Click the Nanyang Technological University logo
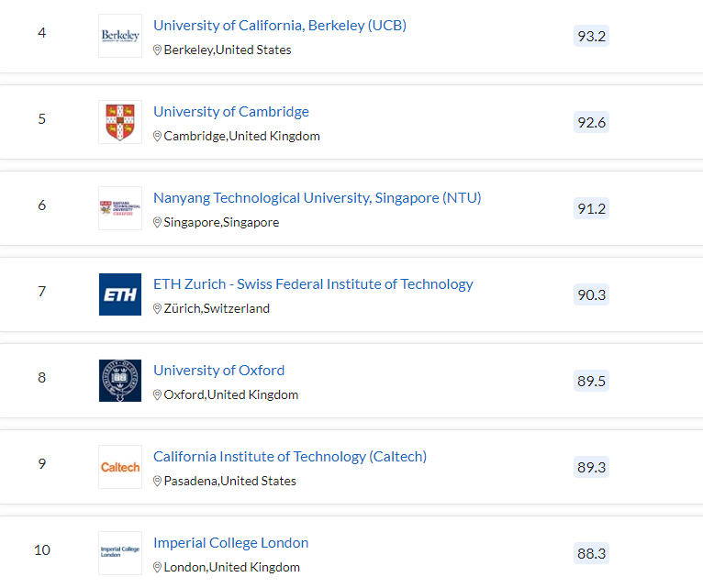The height and width of the screenshot is (588, 703). pyautogui.click(x=120, y=208)
